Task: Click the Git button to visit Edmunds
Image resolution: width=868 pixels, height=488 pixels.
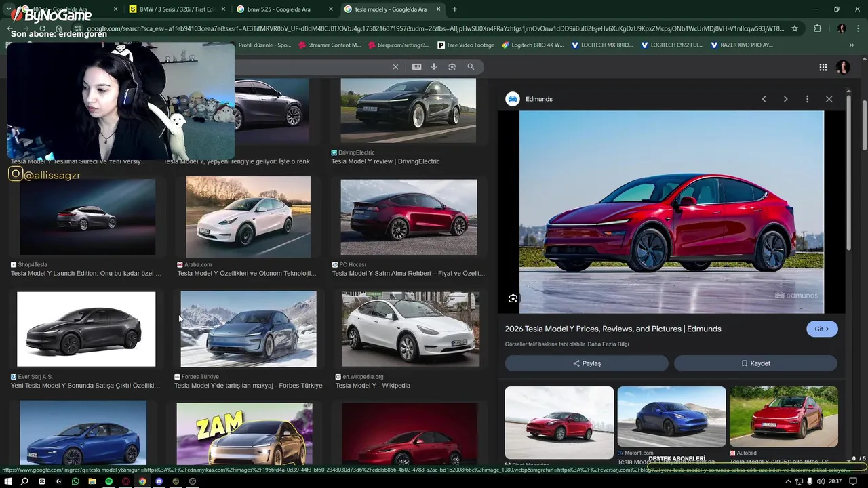Action: pos(822,329)
